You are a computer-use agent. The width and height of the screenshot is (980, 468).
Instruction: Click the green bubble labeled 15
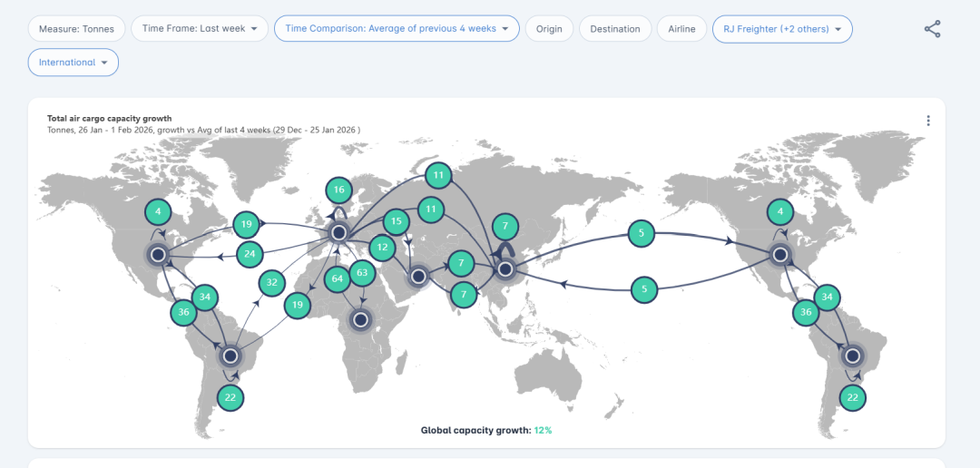click(396, 220)
